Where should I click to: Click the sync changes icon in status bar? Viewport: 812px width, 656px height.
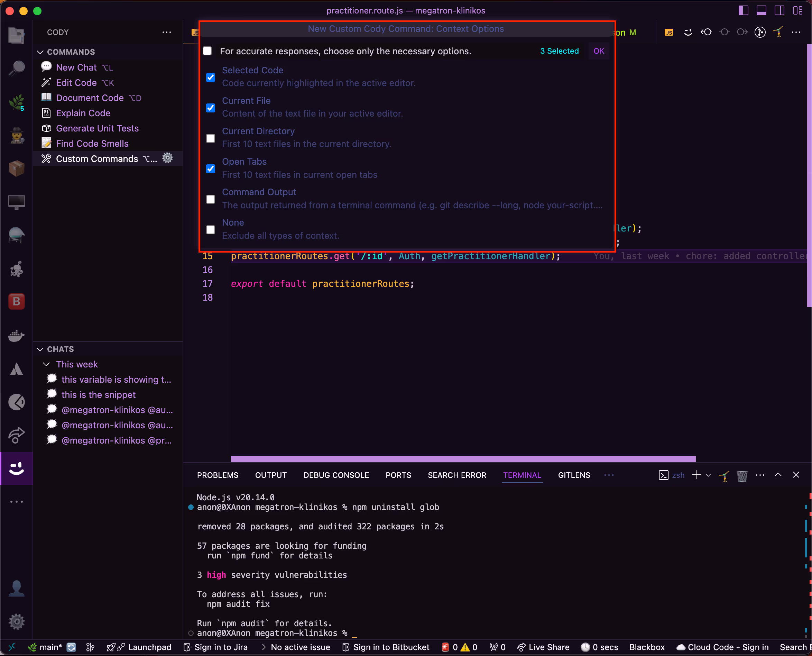point(71,647)
